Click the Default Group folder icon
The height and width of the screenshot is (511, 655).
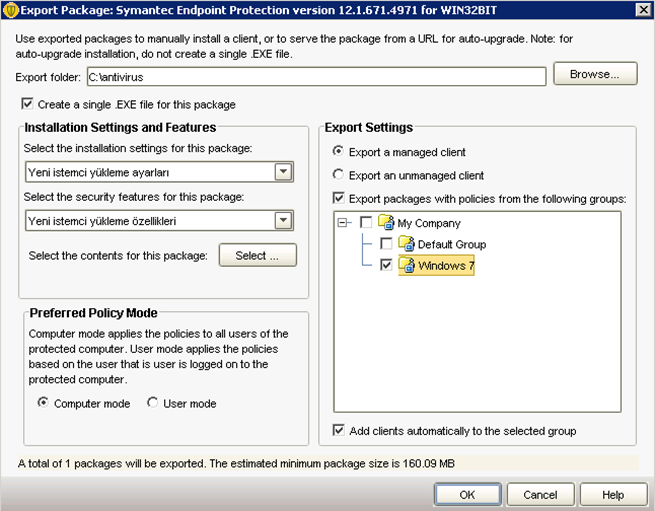(406, 243)
